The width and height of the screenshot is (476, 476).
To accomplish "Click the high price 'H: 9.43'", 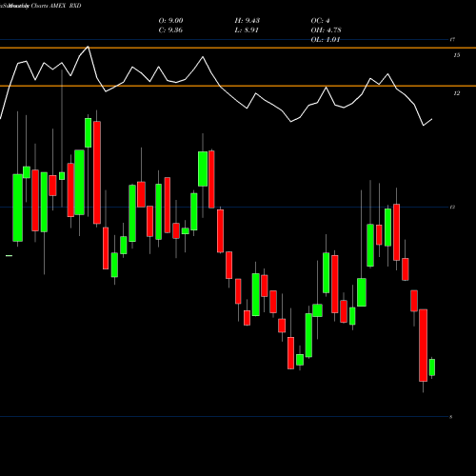I will pyautogui.click(x=248, y=21).
